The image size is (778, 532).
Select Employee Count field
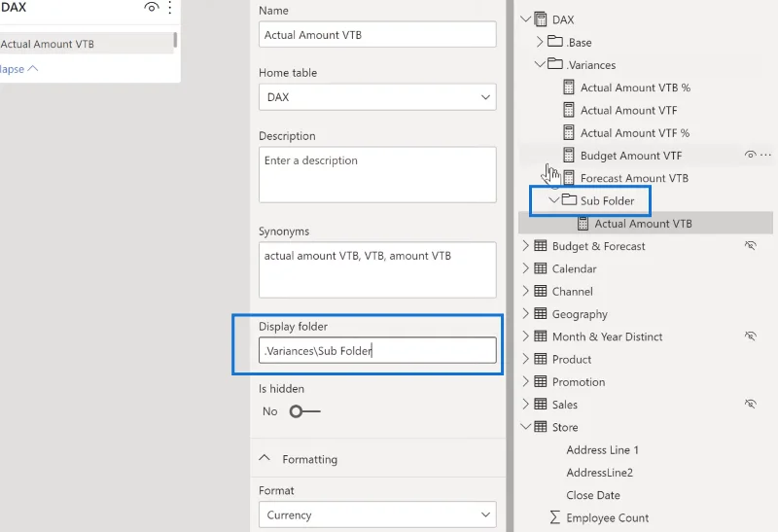(x=607, y=517)
